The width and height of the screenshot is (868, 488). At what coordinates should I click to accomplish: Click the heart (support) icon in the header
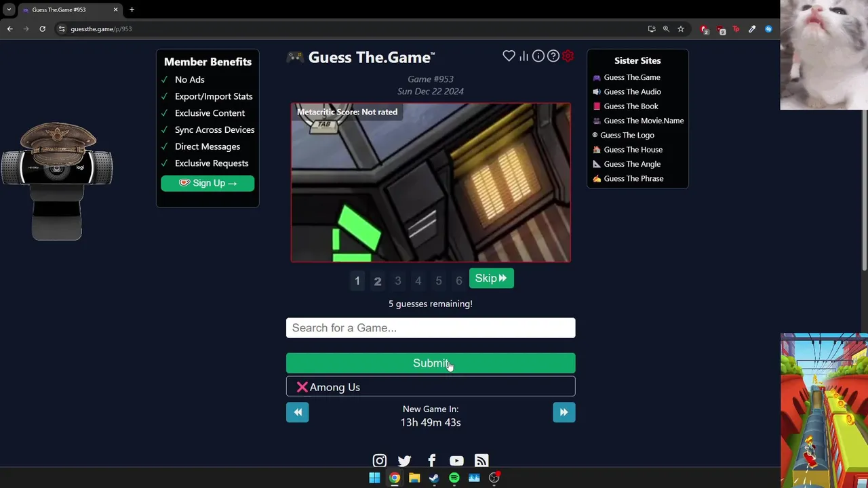509,56
